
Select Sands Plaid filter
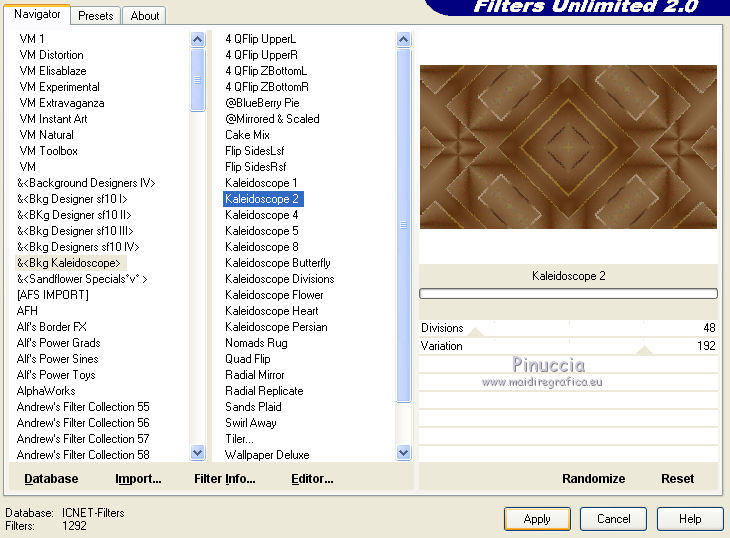253,407
